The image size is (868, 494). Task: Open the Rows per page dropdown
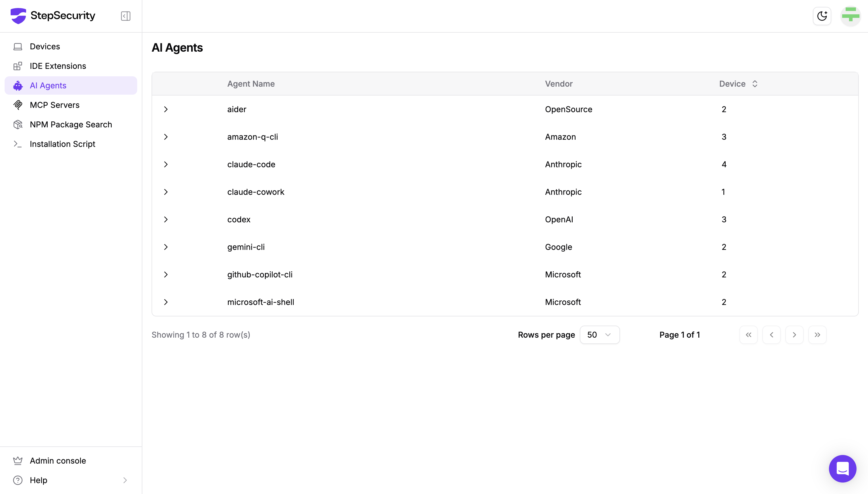point(600,335)
